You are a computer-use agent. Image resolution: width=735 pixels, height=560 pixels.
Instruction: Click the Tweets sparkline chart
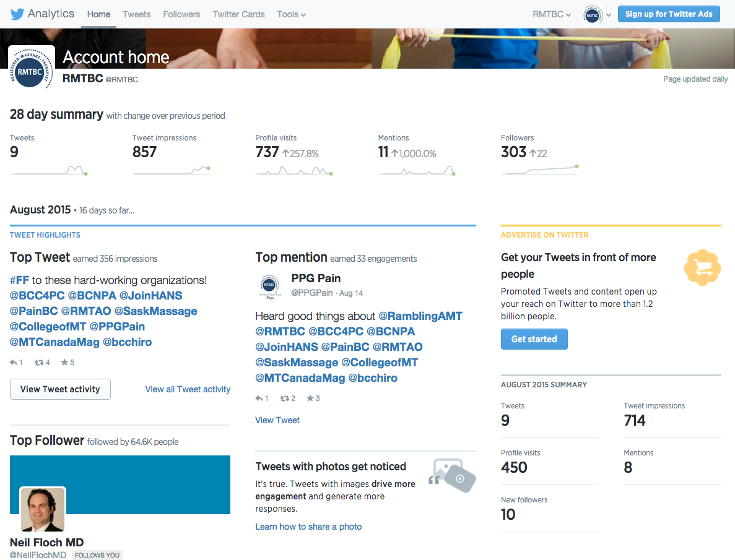coord(49,171)
